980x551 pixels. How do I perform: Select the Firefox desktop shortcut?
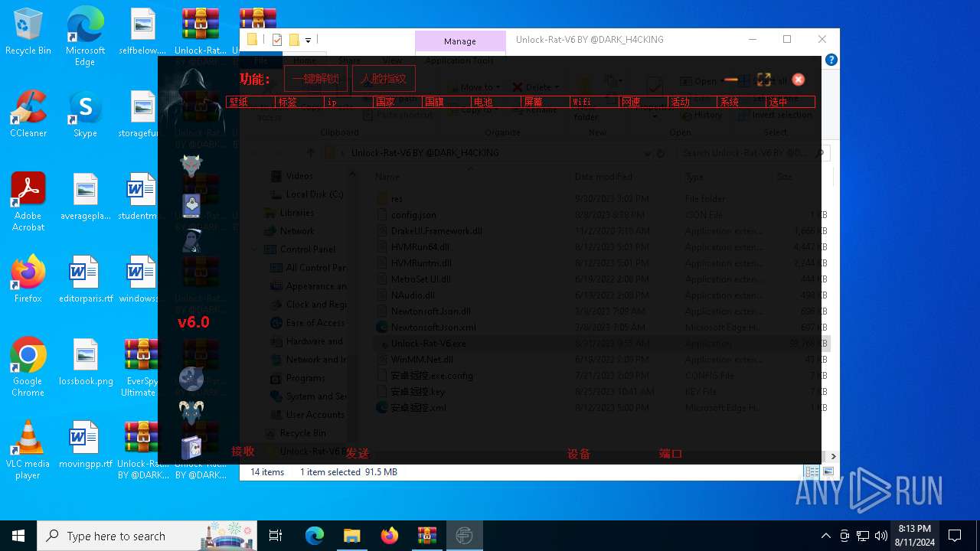click(28, 279)
